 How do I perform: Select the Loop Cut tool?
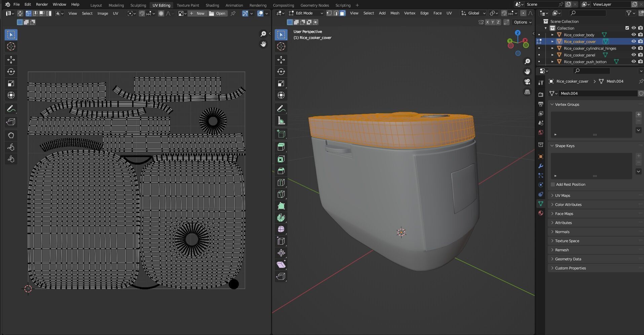pos(281,182)
